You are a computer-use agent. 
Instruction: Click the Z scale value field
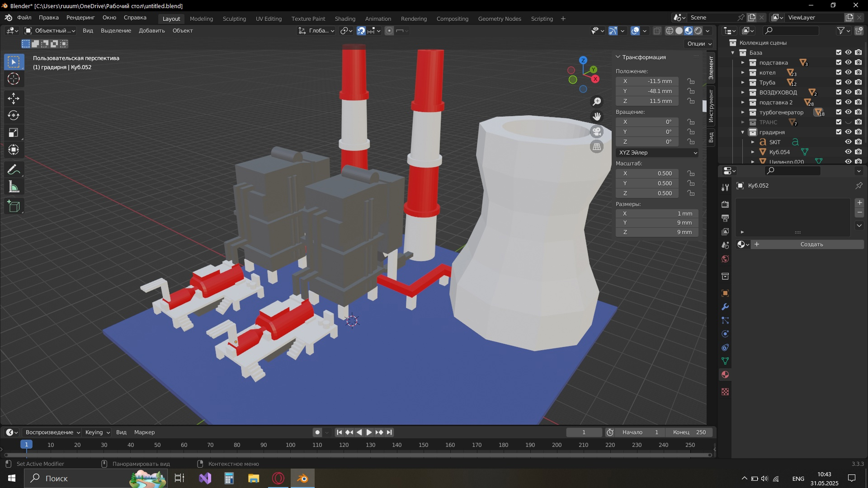coord(647,193)
